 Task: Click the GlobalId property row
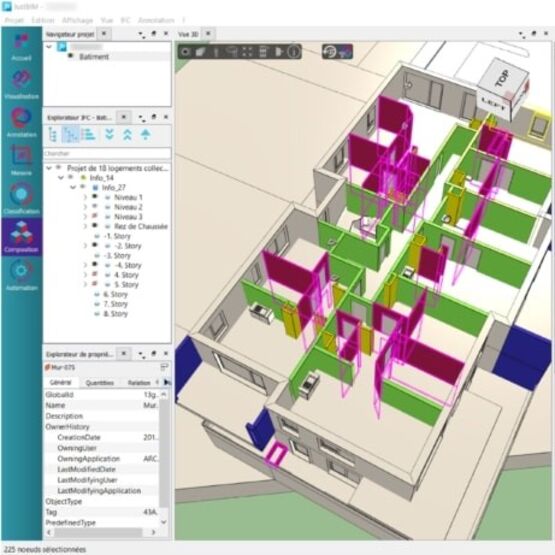(x=102, y=394)
